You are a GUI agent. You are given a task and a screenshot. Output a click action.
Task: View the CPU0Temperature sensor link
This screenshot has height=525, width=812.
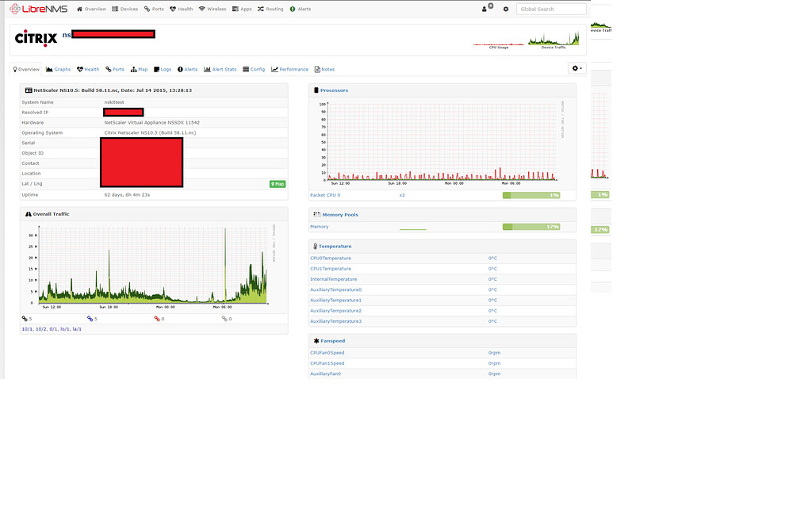(x=331, y=258)
